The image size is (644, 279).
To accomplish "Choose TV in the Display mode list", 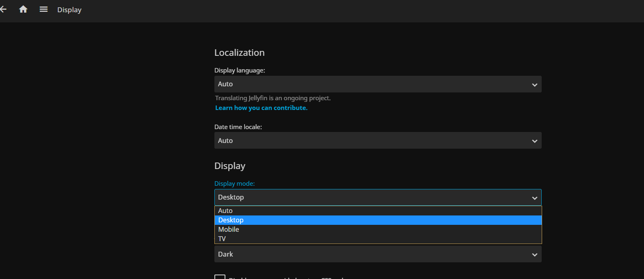I will (222, 239).
